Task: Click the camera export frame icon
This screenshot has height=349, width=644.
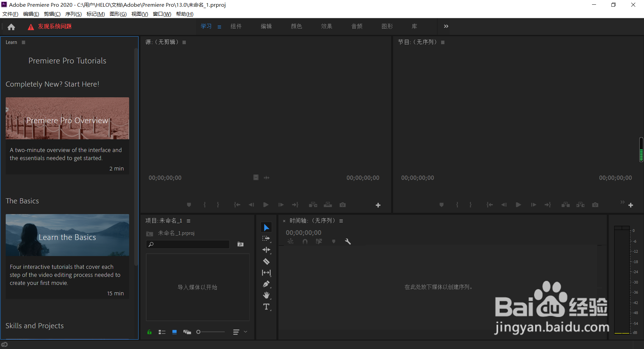Action: pos(342,205)
